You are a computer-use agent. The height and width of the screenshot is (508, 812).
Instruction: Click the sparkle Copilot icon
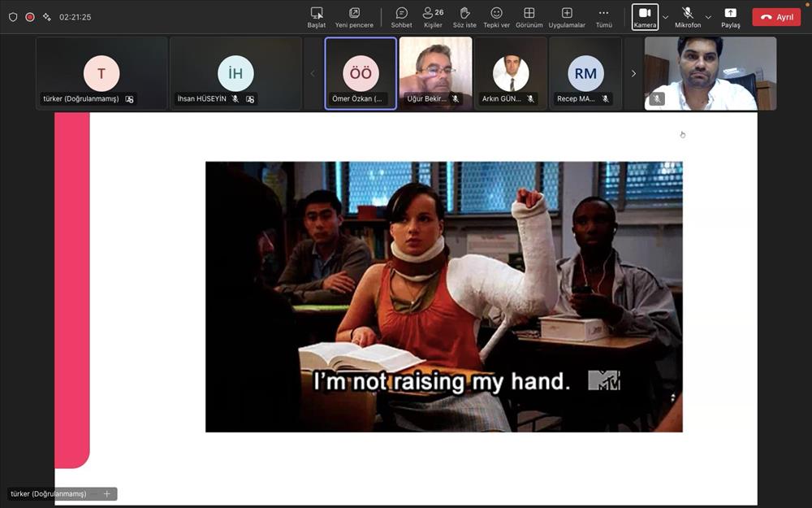(46, 17)
